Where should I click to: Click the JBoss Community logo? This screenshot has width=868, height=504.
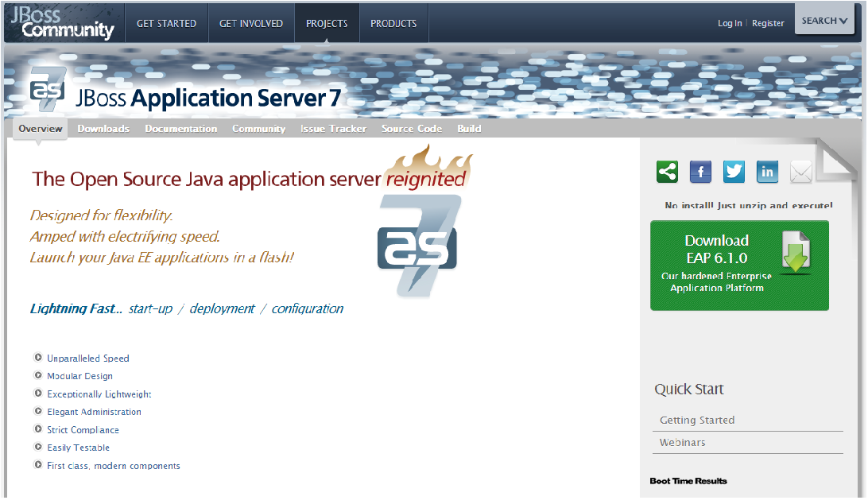[63, 22]
